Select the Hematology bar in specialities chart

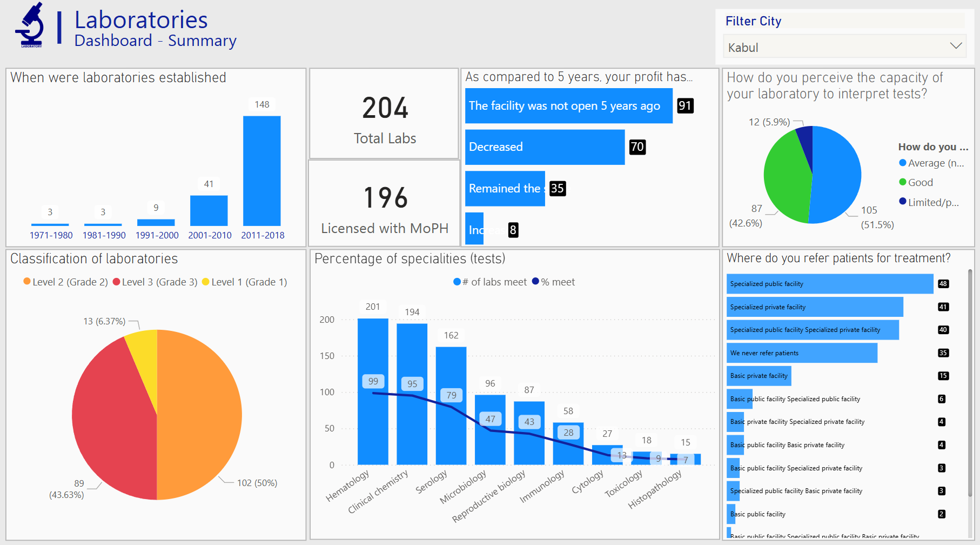click(x=373, y=391)
